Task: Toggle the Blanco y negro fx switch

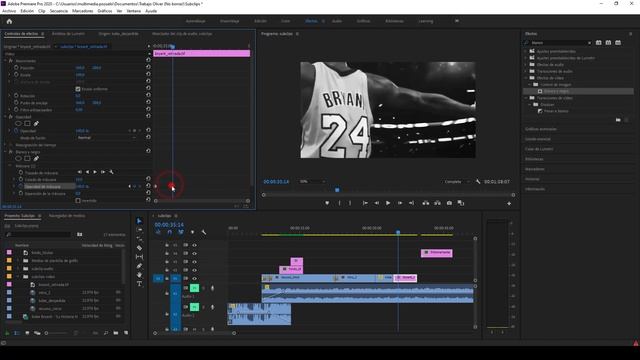Action: (11, 151)
